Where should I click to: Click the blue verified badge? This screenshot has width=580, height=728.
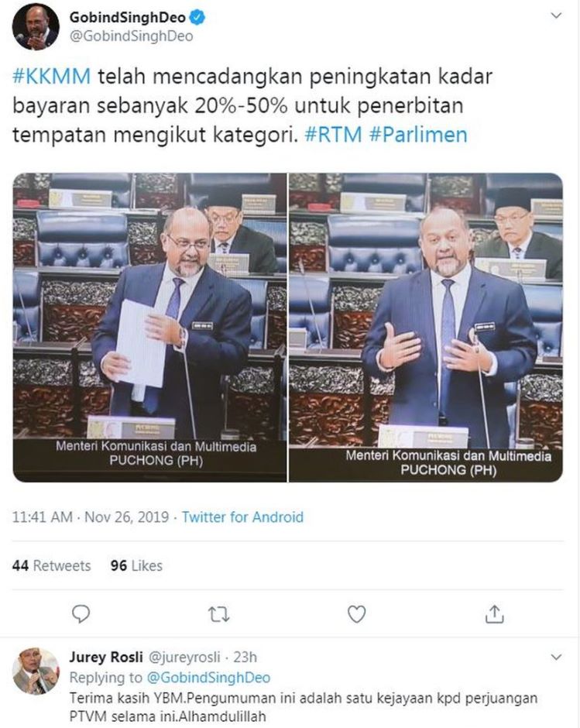point(197,18)
